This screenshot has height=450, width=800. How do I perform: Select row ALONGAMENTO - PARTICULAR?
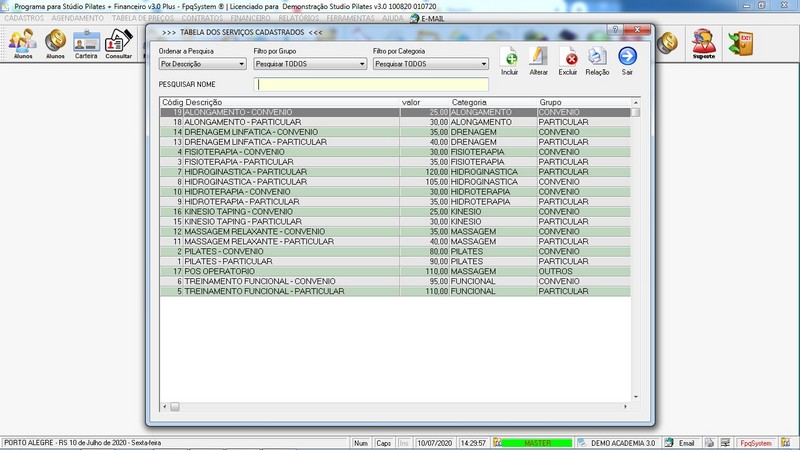[x=395, y=122]
